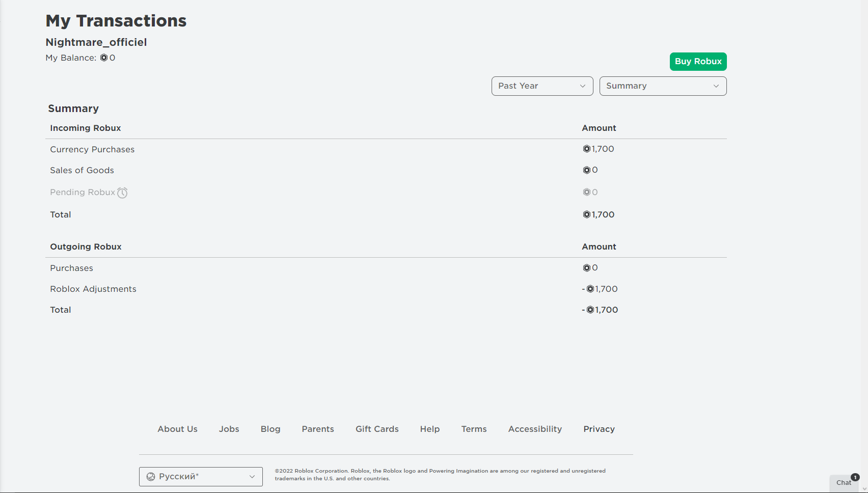Open the About Us footer link

(177, 429)
